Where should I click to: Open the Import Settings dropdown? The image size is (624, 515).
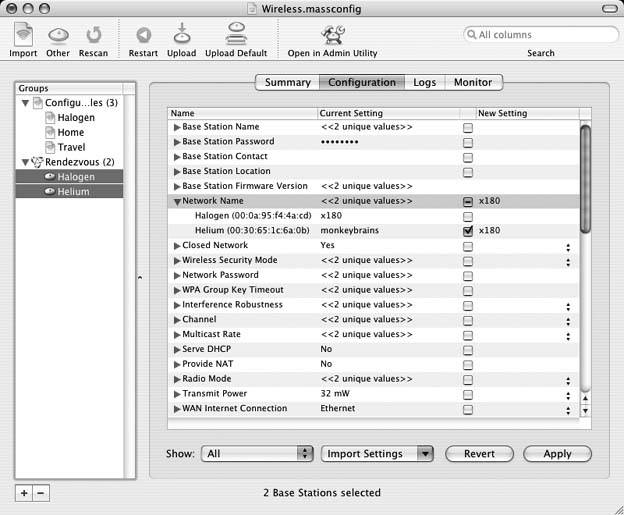tap(376, 454)
